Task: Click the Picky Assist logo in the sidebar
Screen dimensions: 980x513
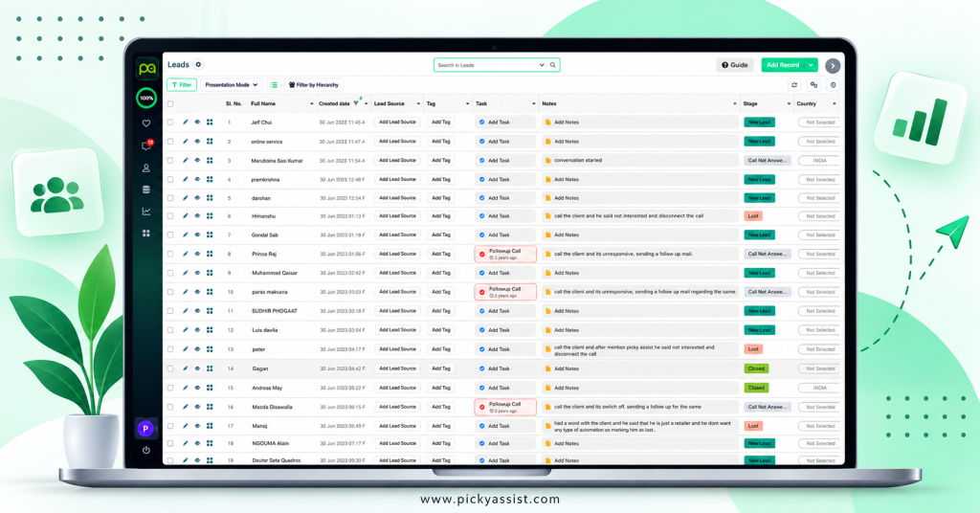Action: tap(146, 68)
